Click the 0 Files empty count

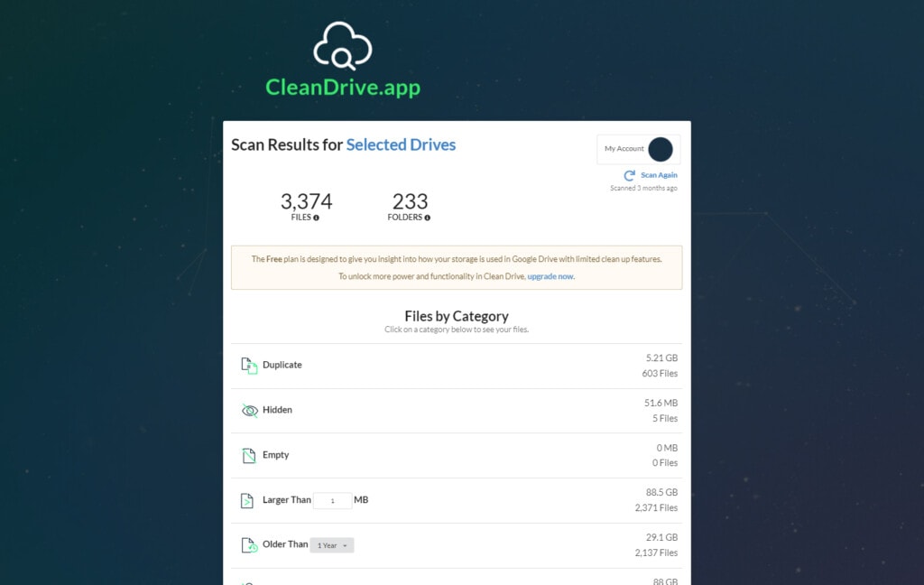pos(665,463)
